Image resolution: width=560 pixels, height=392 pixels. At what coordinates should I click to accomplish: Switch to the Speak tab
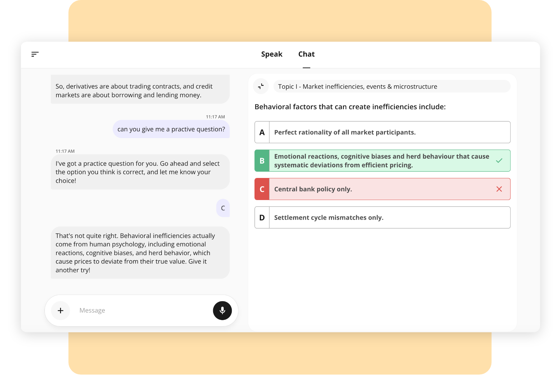tap(272, 54)
